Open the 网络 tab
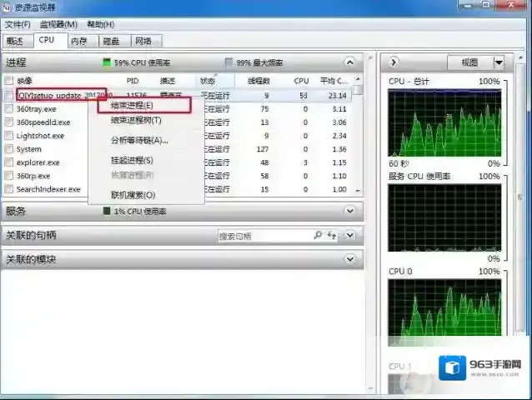This screenshot has height=400, width=532. 143,41
